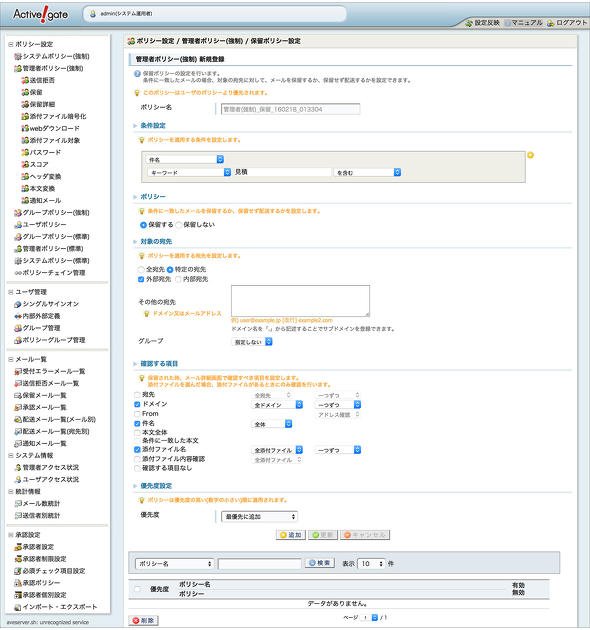Open the グループ 指定しない dropdown
Screen dimensions: 590x630
(252, 342)
